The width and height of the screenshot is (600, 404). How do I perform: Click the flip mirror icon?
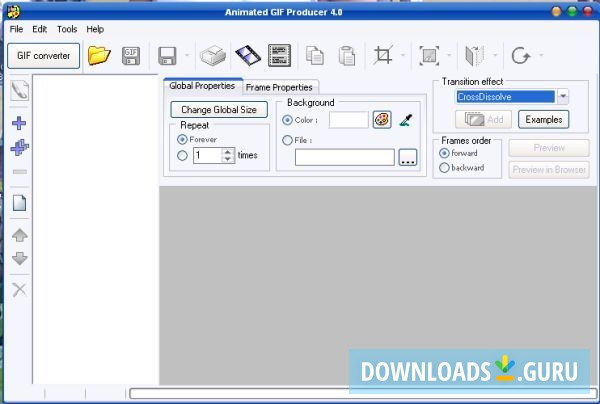pos(474,56)
